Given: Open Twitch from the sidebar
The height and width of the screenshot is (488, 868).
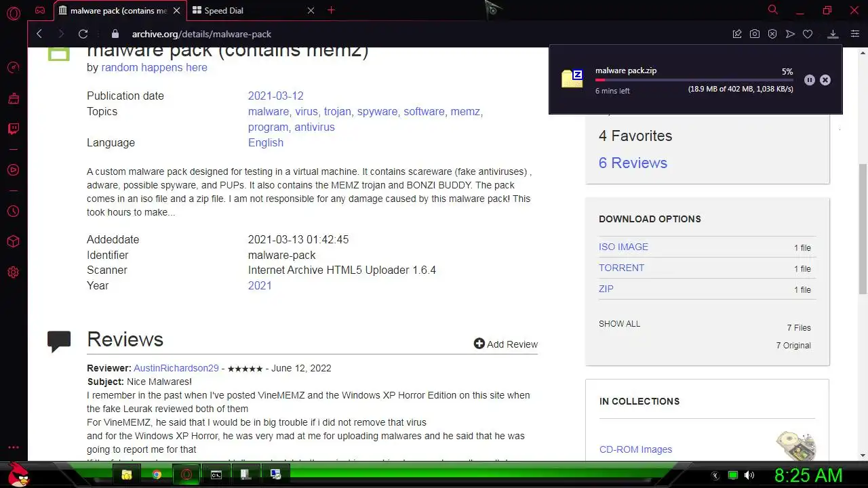Looking at the screenshot, I should coord(13,129).
